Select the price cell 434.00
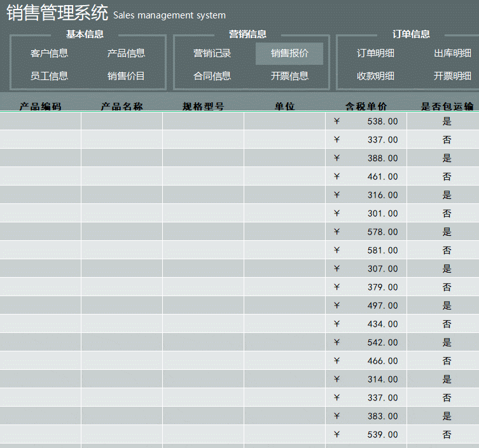The image size is (479, 448). (366, 324)
